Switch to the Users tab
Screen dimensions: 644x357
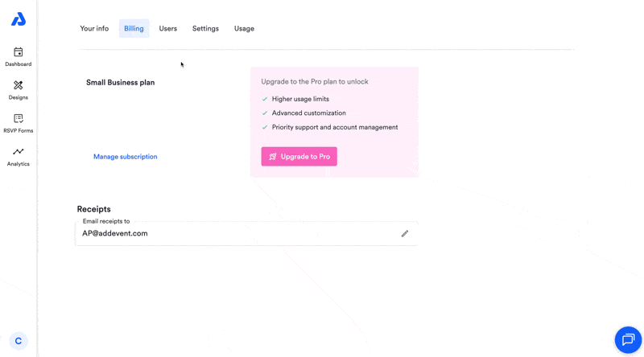168,28
